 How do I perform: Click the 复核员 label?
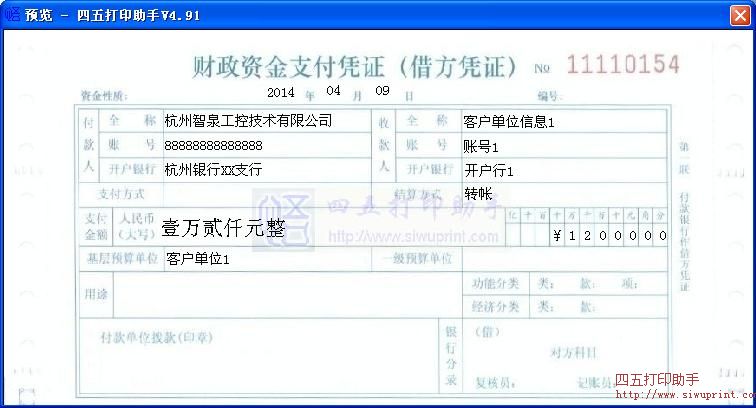(495, 383)
